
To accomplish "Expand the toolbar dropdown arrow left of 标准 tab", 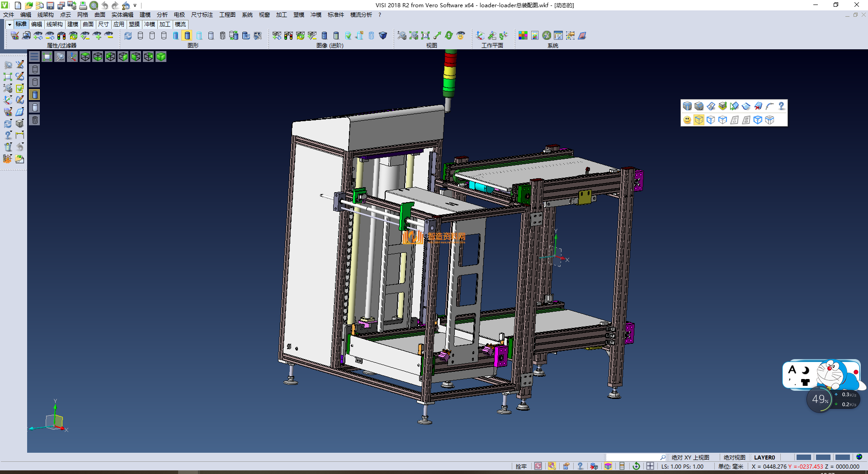I will [x=9, y=24].
